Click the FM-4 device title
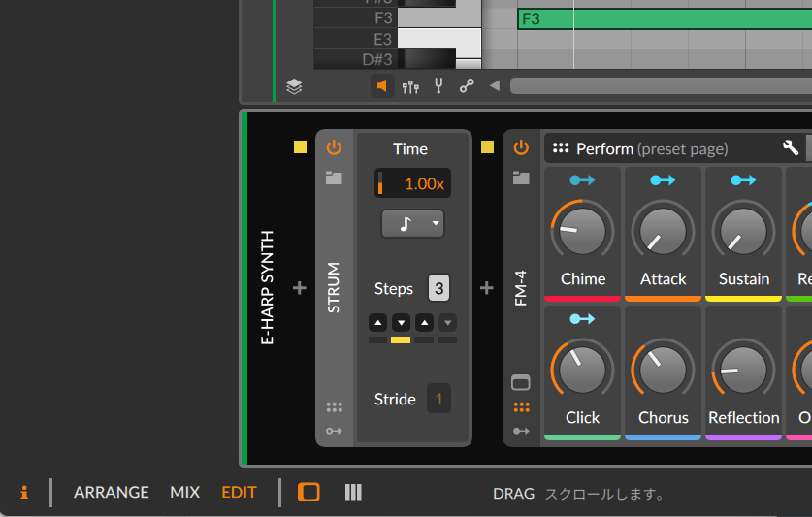The image size is (812, 517). 520,288
